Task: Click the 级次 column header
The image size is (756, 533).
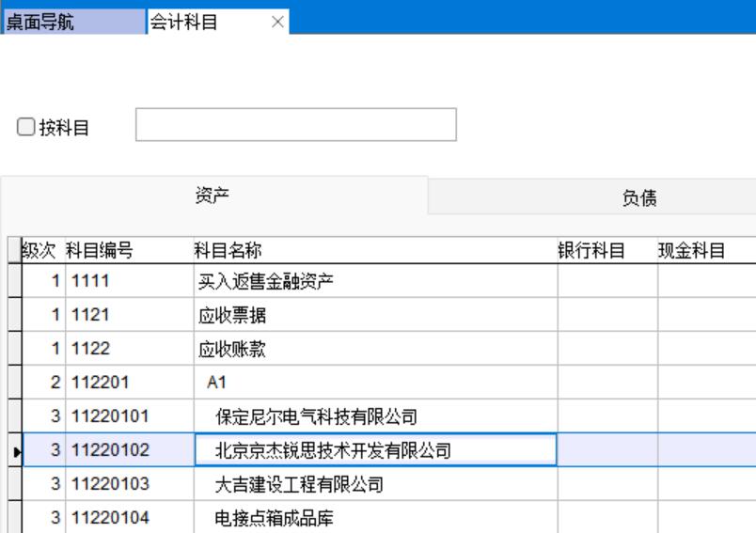Action: [x=41, y=249]
